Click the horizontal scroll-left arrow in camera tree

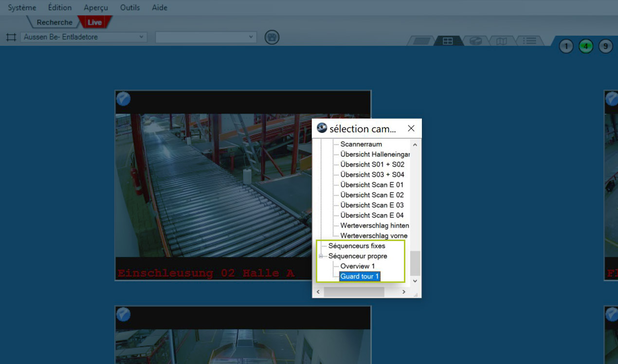319,292
